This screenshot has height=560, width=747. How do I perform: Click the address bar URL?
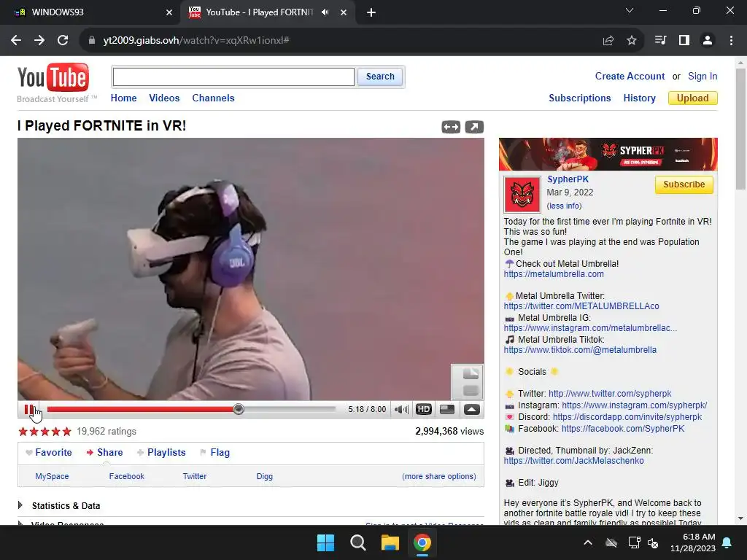pyautogui.click(x=196, y=41)
